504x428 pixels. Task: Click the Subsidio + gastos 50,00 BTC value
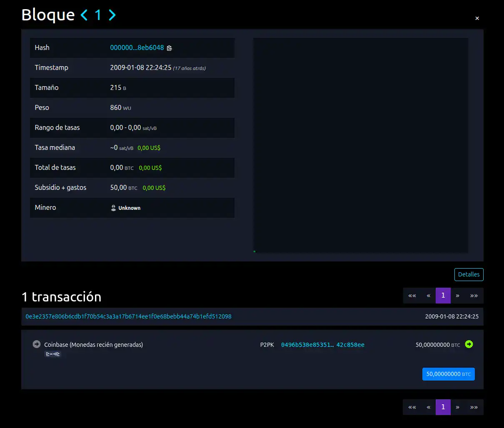tap(124, 187)
